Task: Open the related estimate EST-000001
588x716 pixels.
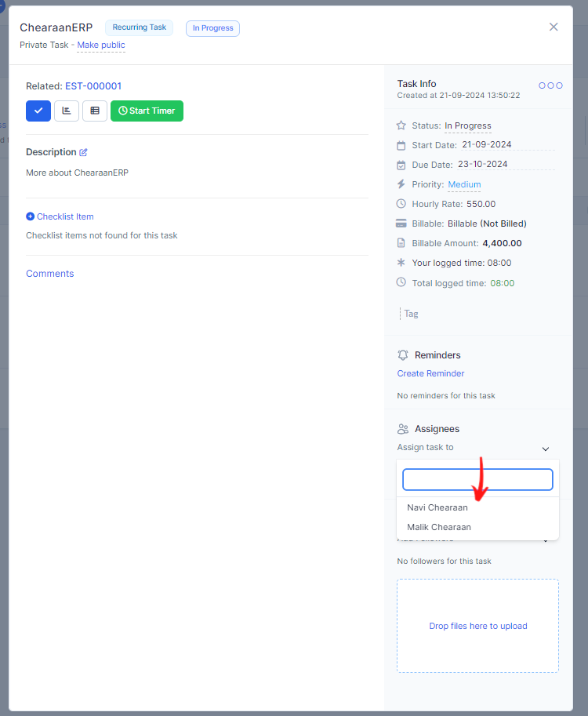Action: 93,86
